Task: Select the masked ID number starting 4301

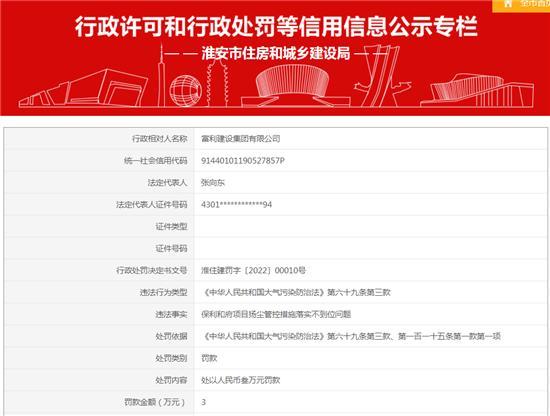Action: [x=236, y=204]
